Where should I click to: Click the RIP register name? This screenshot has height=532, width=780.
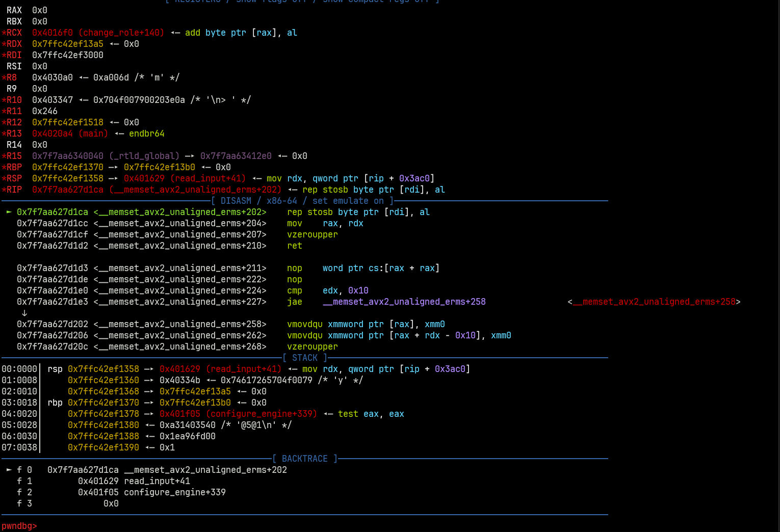pyautogui.click(x=14, y=190)
